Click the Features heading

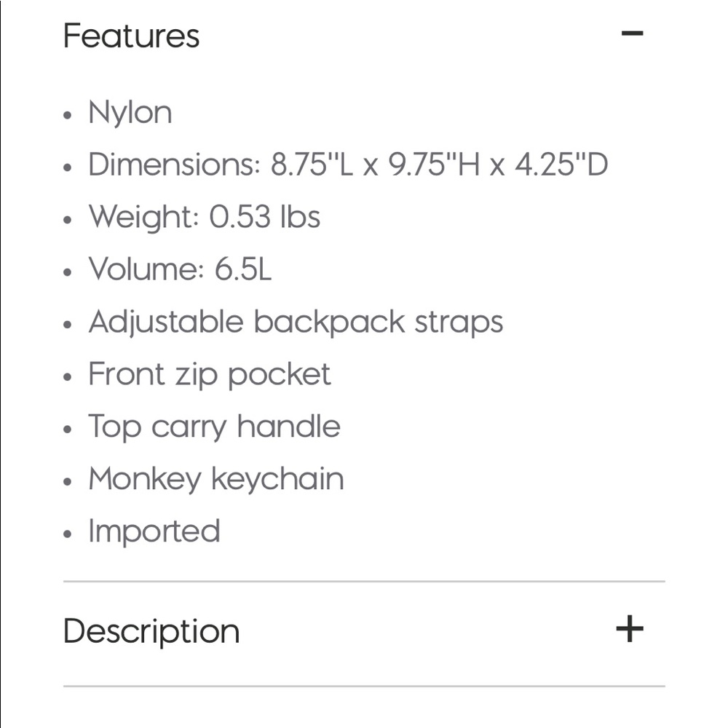(131, 36)
